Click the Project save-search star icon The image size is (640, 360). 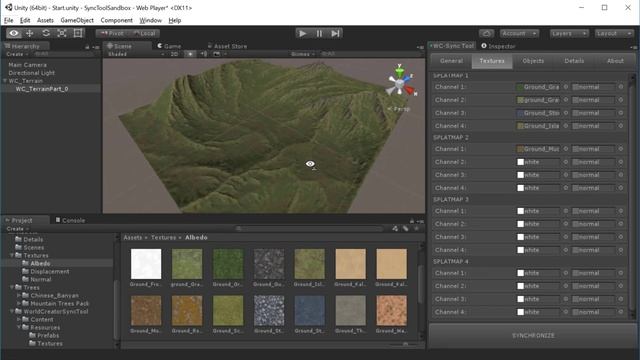[x=416, y=229]
